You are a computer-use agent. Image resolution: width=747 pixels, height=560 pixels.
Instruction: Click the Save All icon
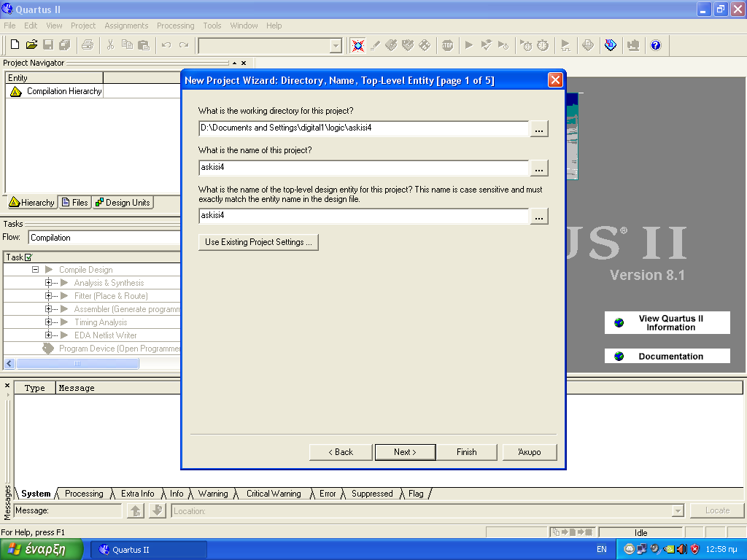pos(65,44)
